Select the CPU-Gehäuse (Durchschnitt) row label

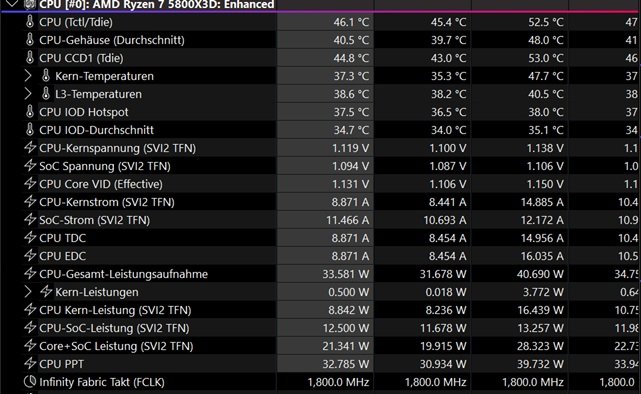(112, 40)
